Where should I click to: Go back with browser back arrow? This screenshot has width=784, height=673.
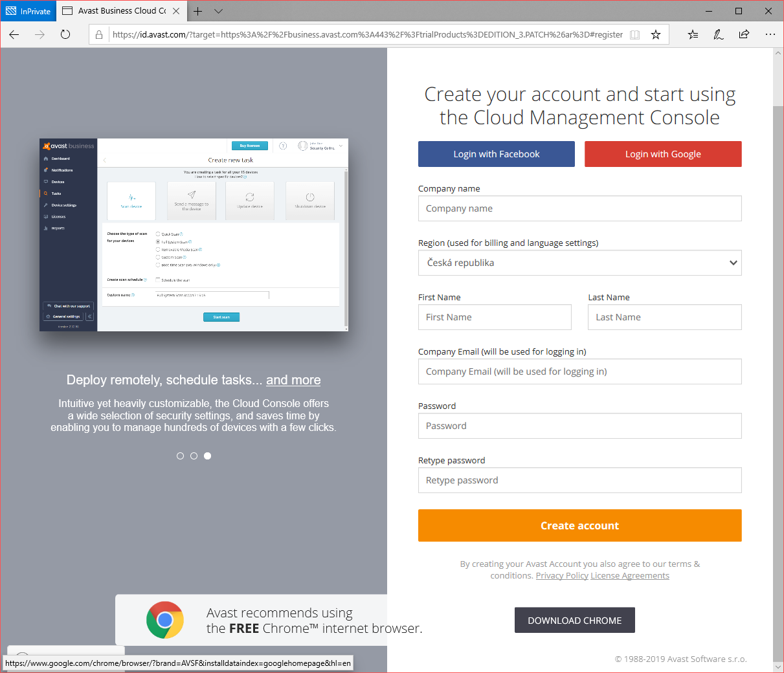14,34
